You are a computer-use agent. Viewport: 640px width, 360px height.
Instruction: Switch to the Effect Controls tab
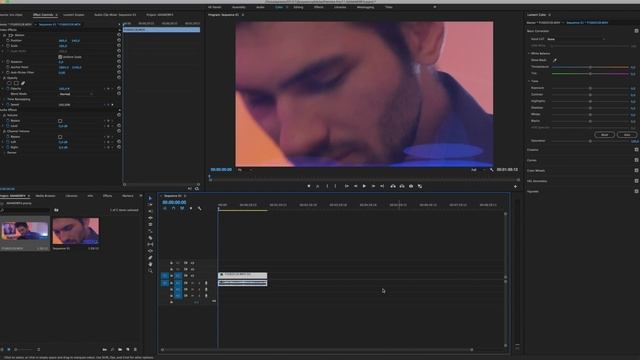tap(43, 15)
